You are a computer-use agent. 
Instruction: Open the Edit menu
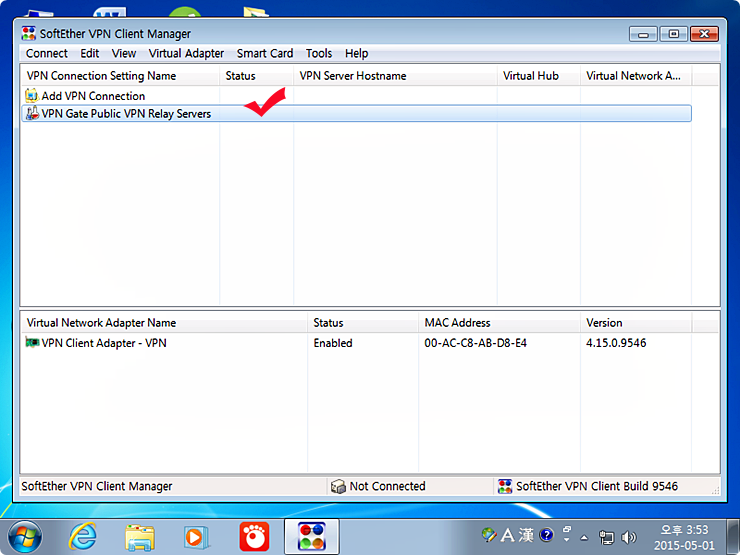90,53
